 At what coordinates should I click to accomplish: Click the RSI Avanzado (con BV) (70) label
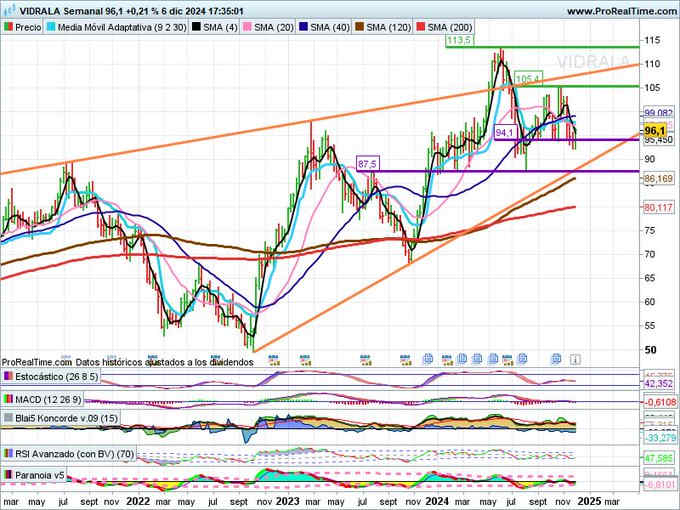[75, 454]
